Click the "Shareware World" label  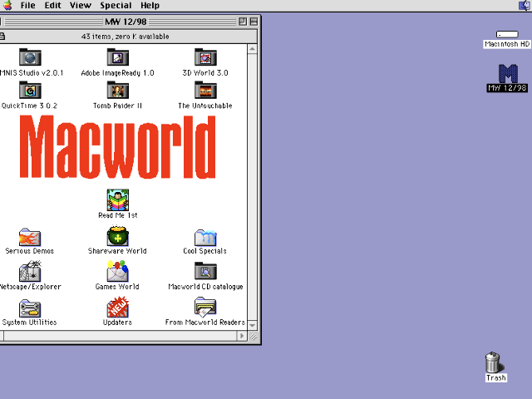point(117,251)
